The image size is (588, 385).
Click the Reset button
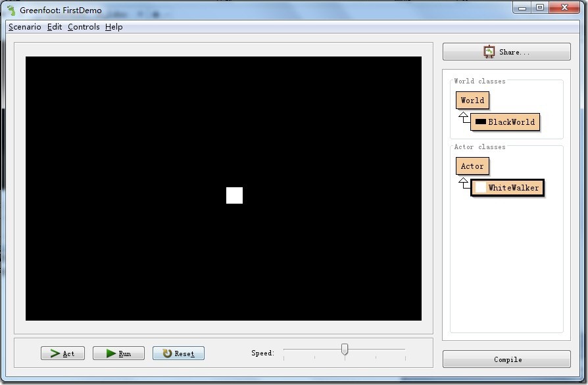(x=178, y=353)
